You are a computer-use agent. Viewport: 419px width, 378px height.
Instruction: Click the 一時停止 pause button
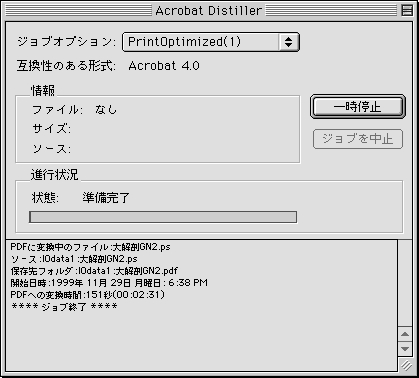coord(358,107)
